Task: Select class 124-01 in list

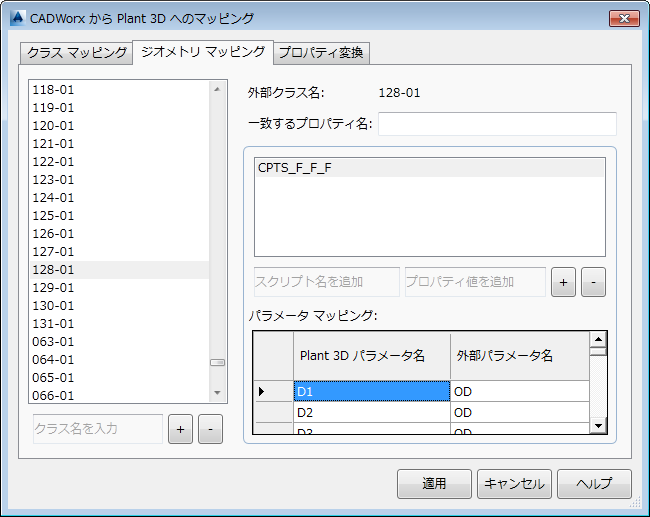Action: point(119,198)
